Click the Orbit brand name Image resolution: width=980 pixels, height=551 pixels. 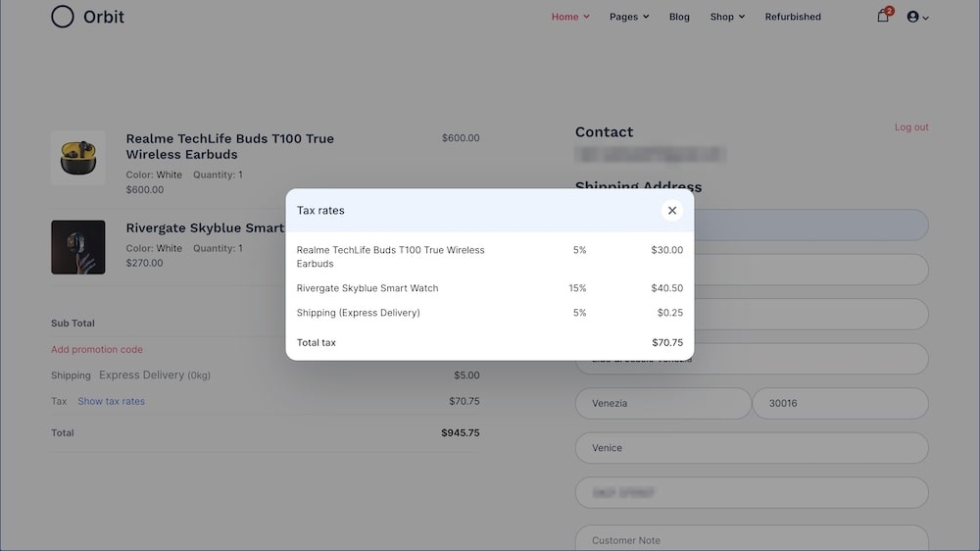[x=104, y=17]
